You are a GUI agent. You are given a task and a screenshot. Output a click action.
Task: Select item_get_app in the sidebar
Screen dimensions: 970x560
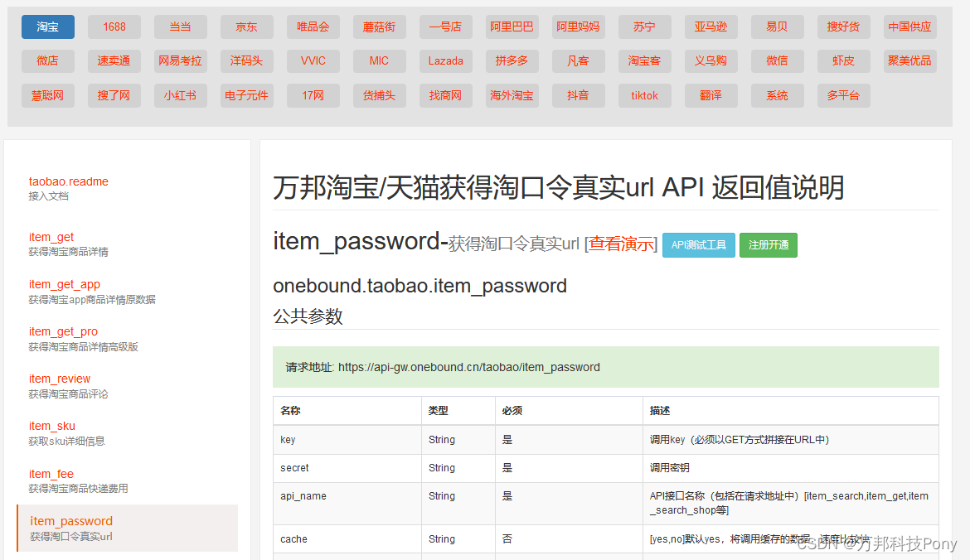pos(92,291)
